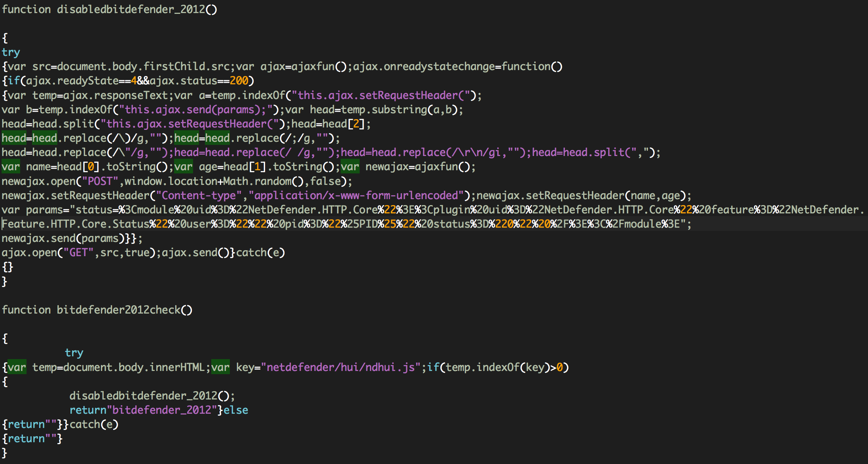Image resolution: width=868 pixels, height=464 pixels.
Task: Click the number 200 in ajax.status==200
Action: [239, 81]
